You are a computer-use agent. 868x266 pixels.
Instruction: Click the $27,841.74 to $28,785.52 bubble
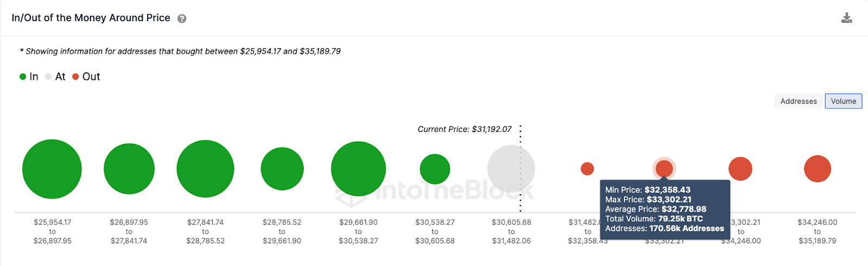(x=205, y=169)
